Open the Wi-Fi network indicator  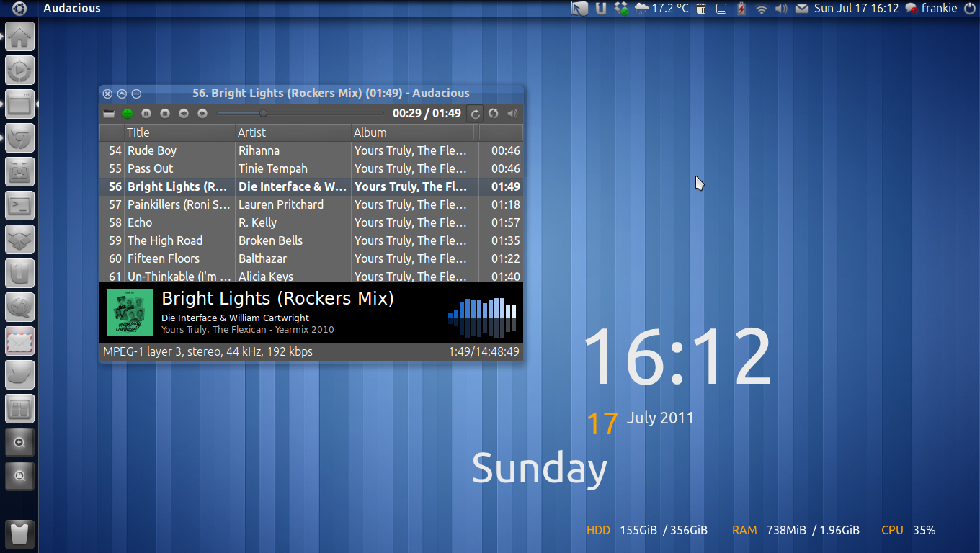click(762, 9)
